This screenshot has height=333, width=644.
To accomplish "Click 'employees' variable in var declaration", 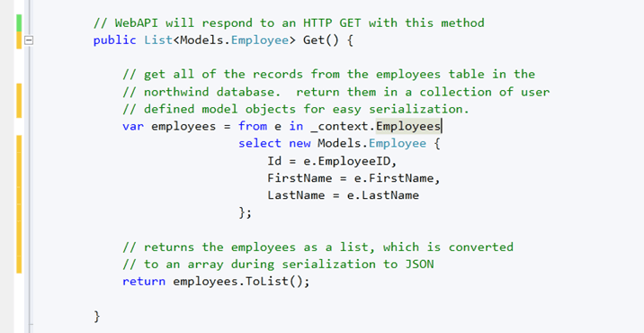I will coord(183,126).
